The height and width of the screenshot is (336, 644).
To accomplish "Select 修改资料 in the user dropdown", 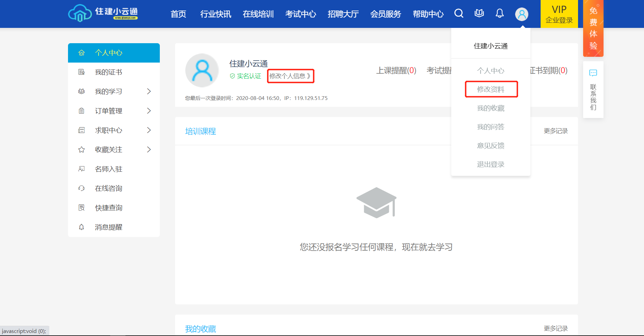I will [x=491, y=89].
